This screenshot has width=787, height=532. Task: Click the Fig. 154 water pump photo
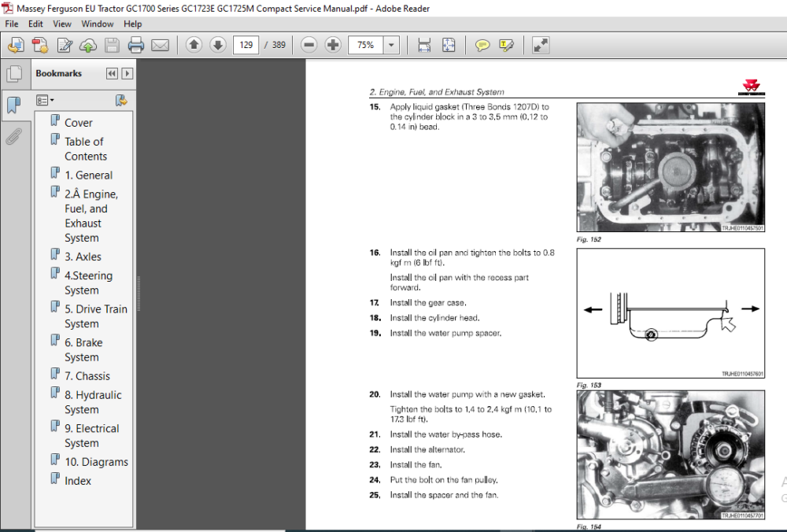(671, 455)
